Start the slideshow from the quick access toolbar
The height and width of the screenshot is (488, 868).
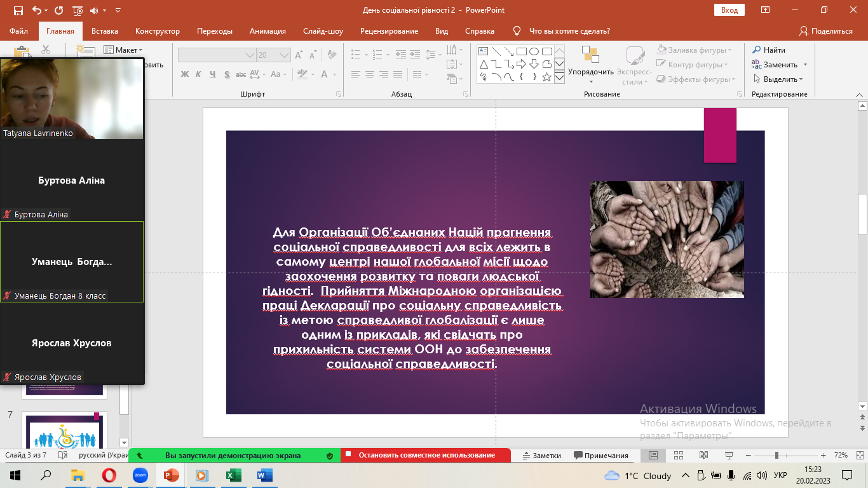[x=78, y=11]
